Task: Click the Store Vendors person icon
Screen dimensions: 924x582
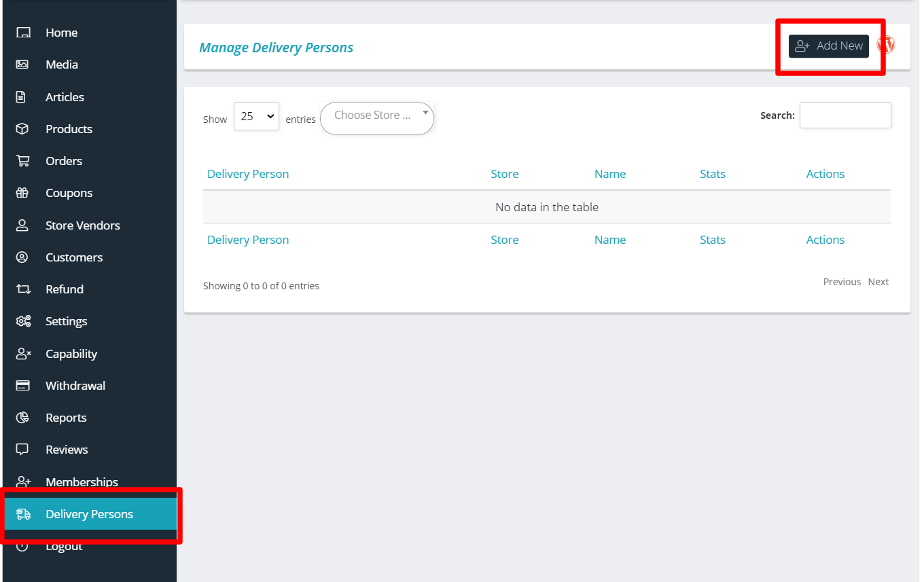Action: [x=22, y=225]
